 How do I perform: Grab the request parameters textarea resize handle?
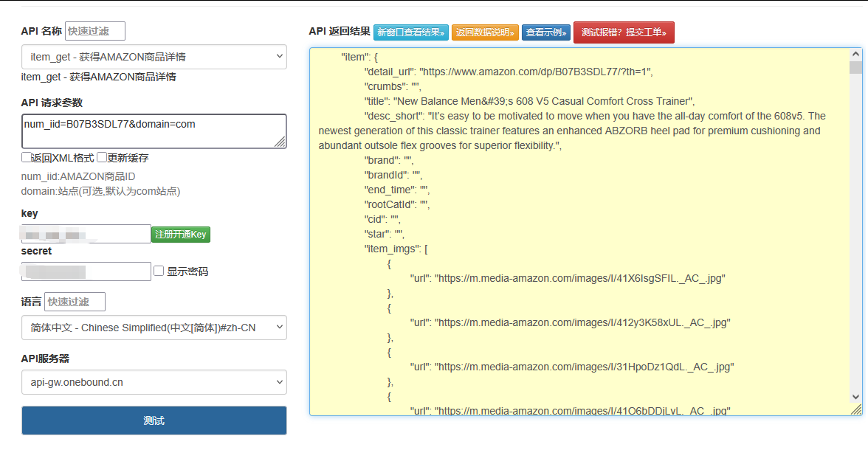tap(280, 143)
